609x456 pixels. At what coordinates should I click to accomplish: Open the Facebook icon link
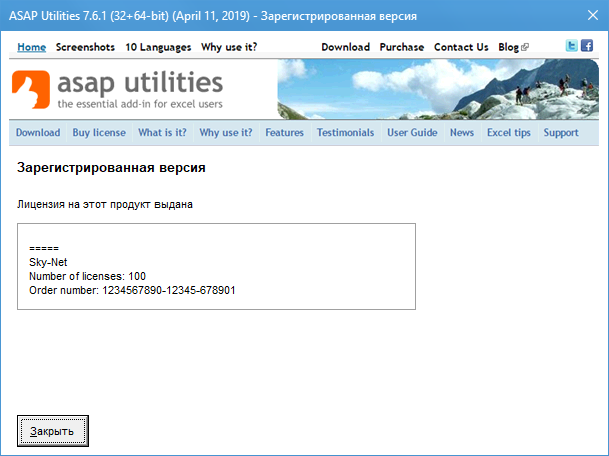587,45
